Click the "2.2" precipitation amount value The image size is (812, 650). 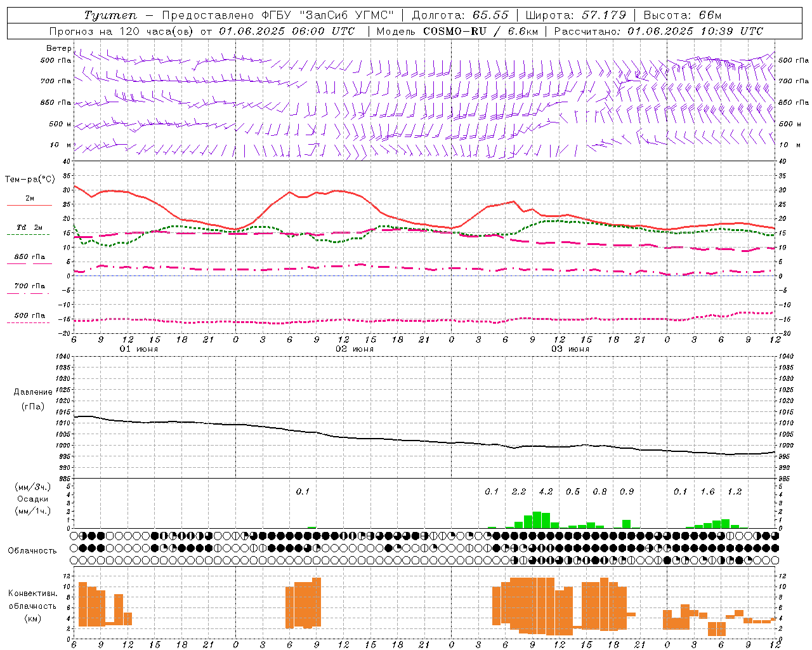pos(519,491)
